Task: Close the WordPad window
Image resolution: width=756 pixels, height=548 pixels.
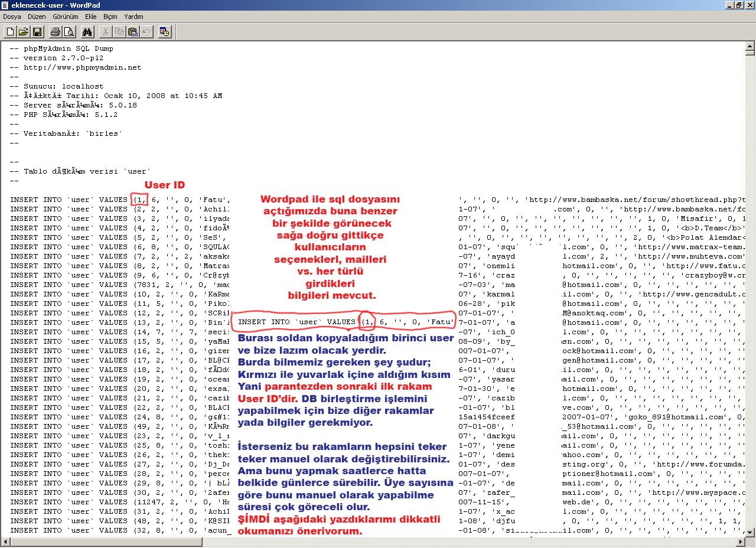Action: tap(750, 5)
